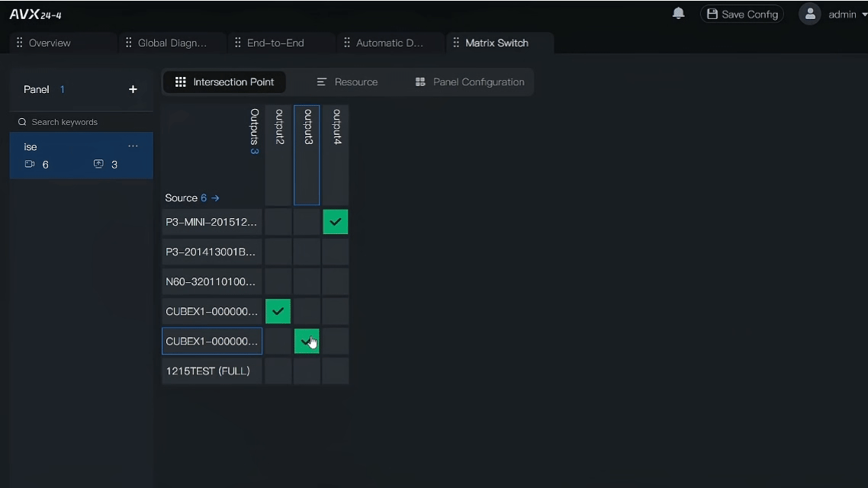Select the N60-320110100 source row
This screenshot has width=868, height=488.
pyautogui.click(x=211, y=282)
